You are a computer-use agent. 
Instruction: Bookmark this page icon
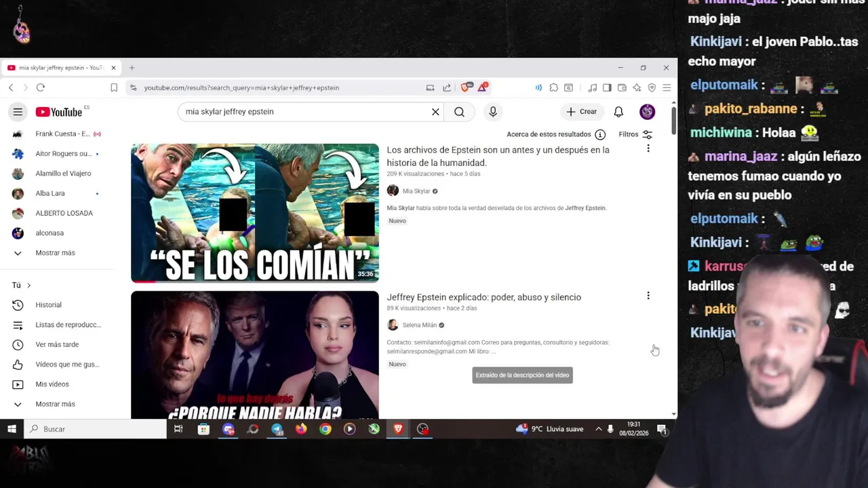pyautogui.click(x=114, y=87)
